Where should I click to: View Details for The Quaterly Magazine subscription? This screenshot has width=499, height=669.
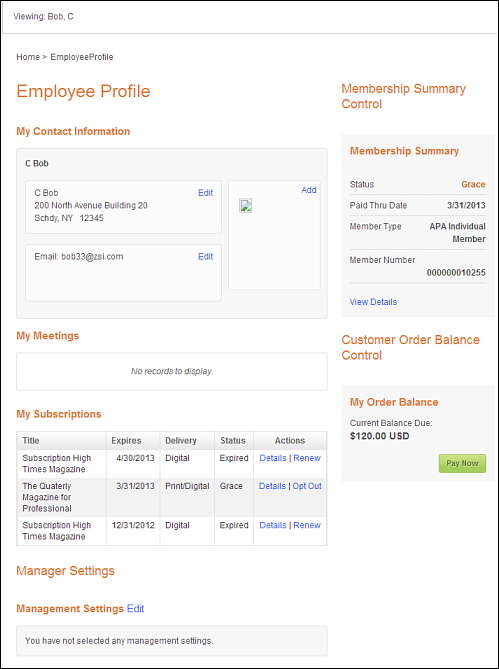272,486
